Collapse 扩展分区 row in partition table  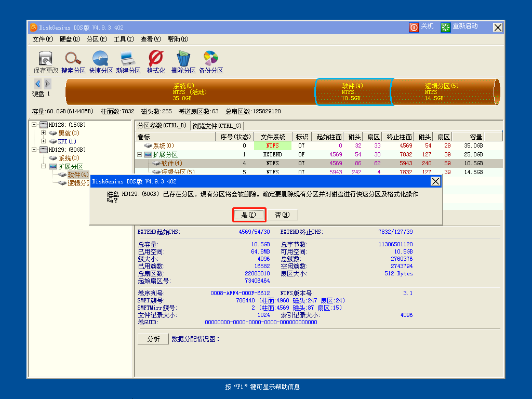point(139,154)
